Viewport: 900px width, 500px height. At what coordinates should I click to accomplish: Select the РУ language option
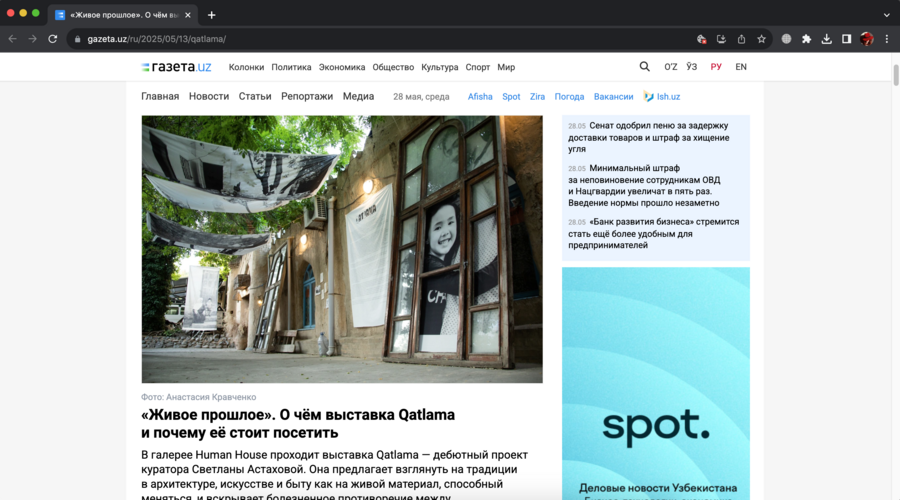(716, 67)
